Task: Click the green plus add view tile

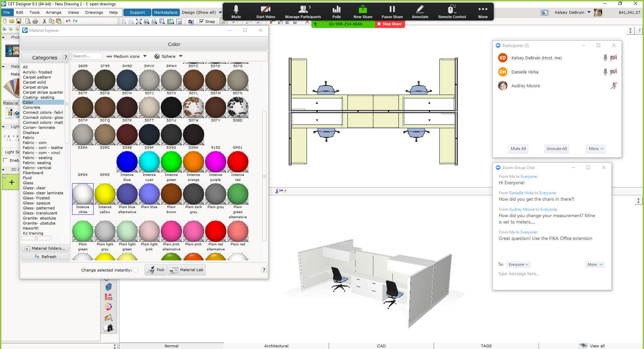Action: point(11,182)
